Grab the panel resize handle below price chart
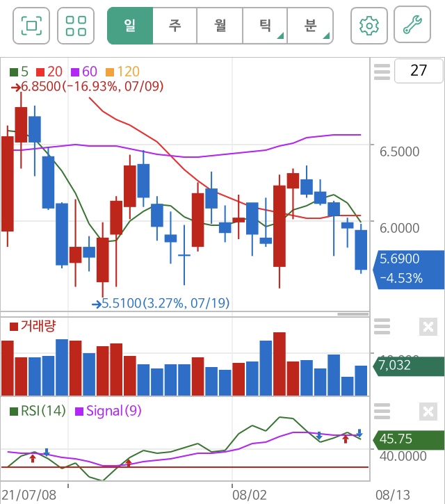The width and height of the screenshot is (445, 504). (x=353, y=314)
